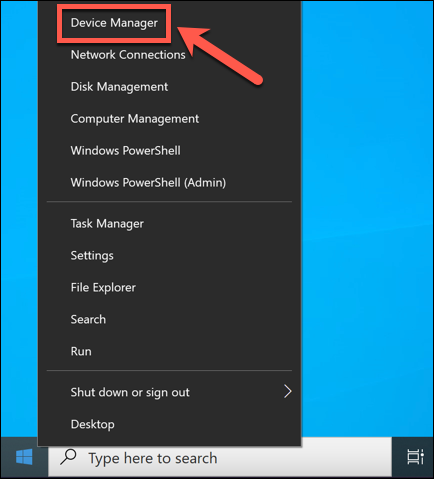Click the Type here to search box
Image resolution: width=434 pixels, height=479 pixels.
(x=220, y=458)
